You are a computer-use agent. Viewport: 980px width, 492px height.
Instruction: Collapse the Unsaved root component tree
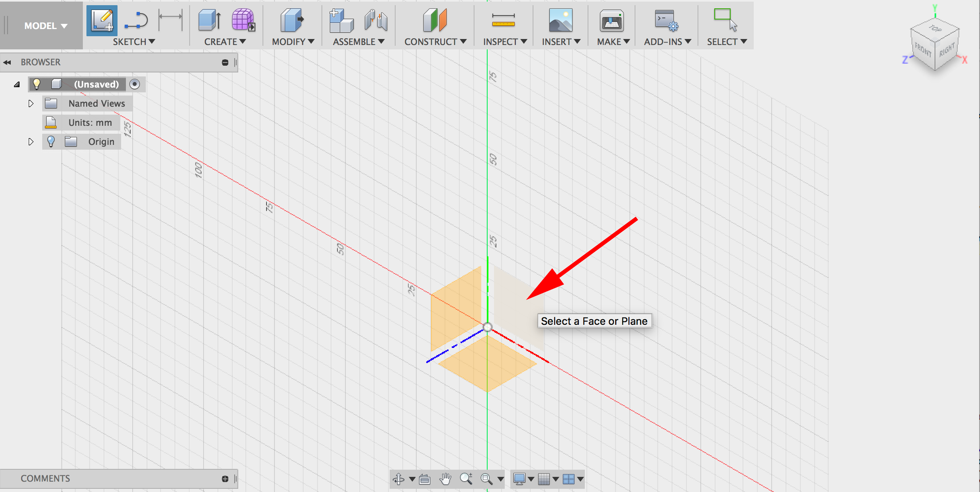coord(17,84)
